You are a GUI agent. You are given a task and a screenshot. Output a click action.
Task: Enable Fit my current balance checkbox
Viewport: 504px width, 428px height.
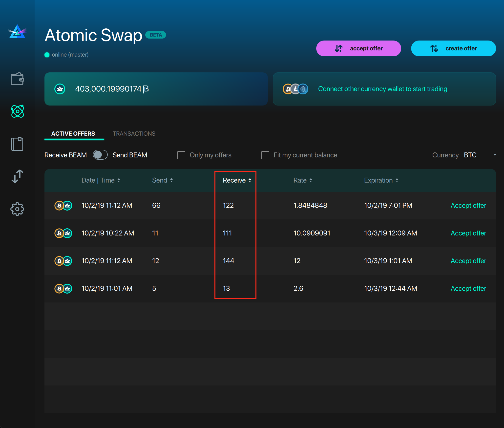point(265,155)
